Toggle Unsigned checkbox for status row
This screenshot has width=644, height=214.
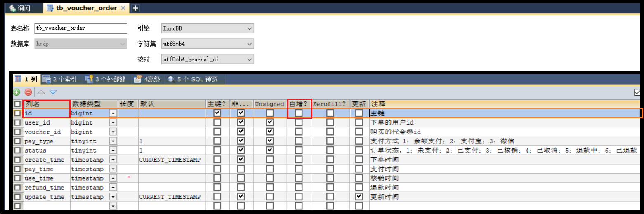coord(270,151)
